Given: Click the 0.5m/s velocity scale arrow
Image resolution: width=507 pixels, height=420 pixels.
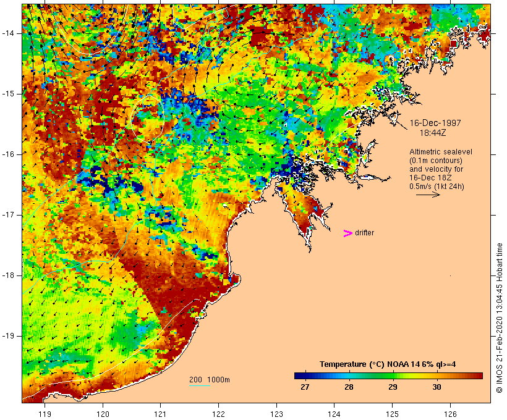Looking at the screenshot, I should coord(428,195).
